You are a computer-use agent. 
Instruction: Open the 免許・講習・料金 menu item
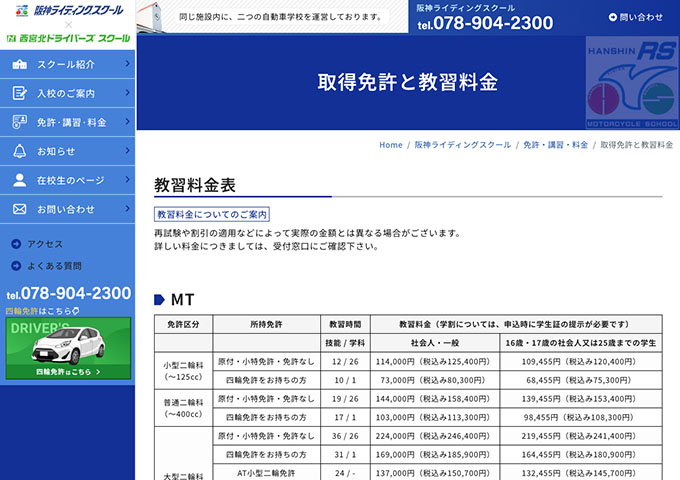67,122
